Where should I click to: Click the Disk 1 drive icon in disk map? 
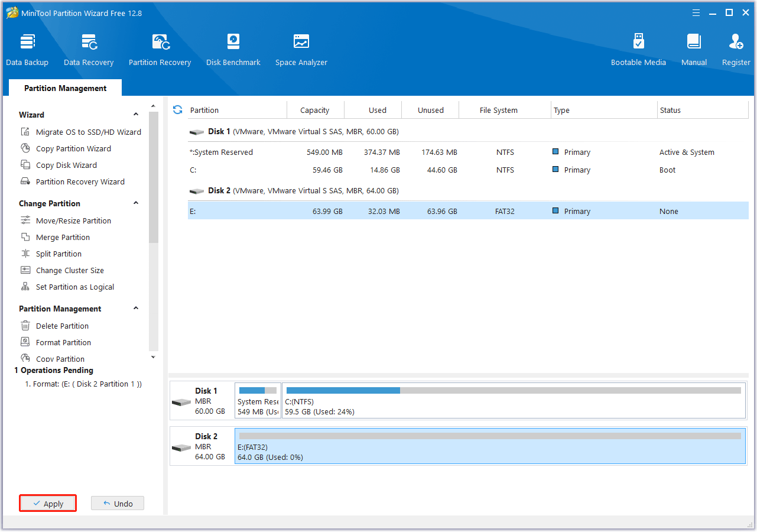[181, 402]
